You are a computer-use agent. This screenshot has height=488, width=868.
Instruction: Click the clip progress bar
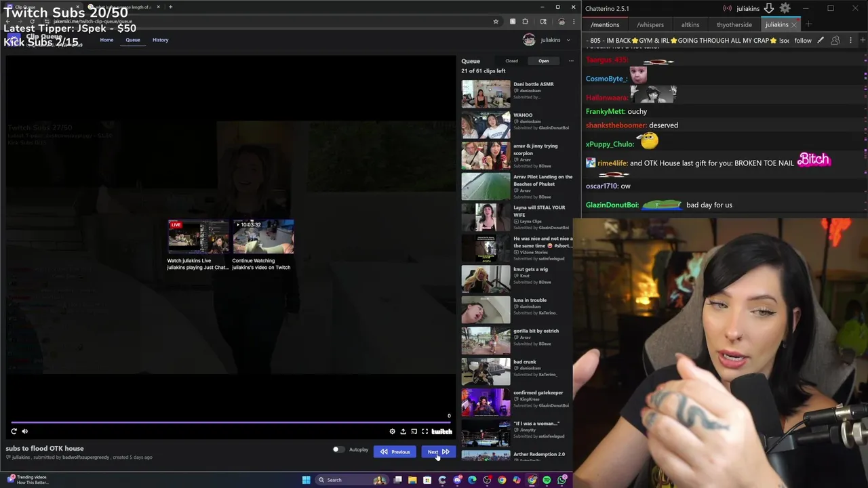tap(231, 422)
